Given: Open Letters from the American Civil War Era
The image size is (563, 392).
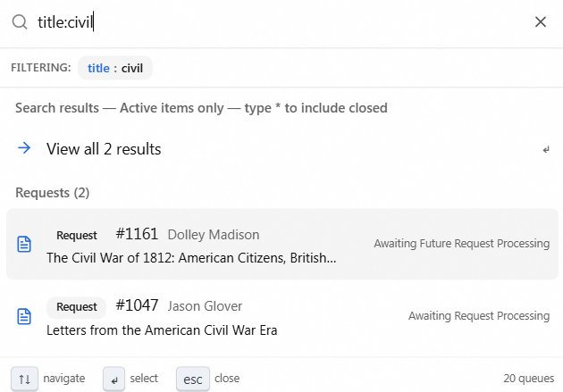Looking at the screenshot, I should (x=162, y=330).
